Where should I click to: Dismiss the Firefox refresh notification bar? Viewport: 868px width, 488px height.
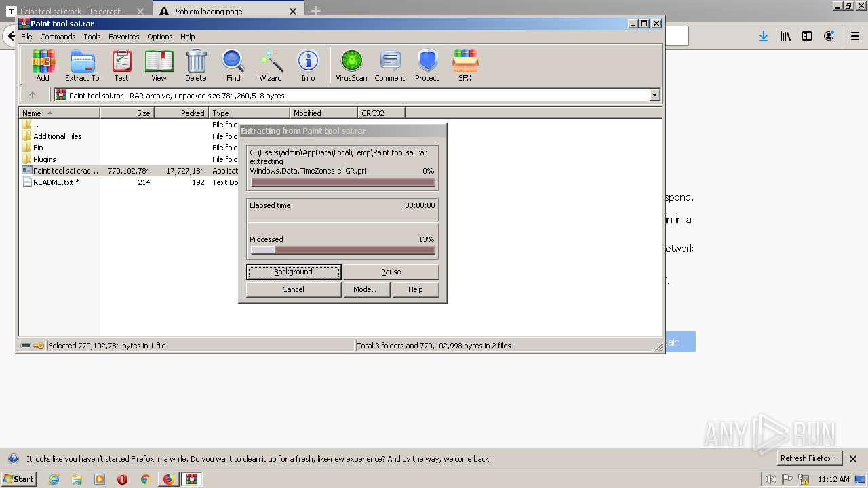853,459
